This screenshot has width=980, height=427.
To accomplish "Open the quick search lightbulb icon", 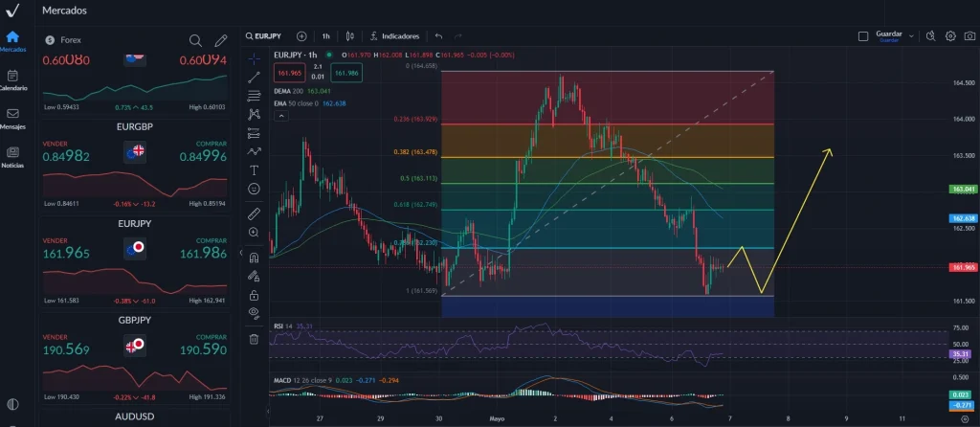I will pyautogui.click(x=930, y=36).
